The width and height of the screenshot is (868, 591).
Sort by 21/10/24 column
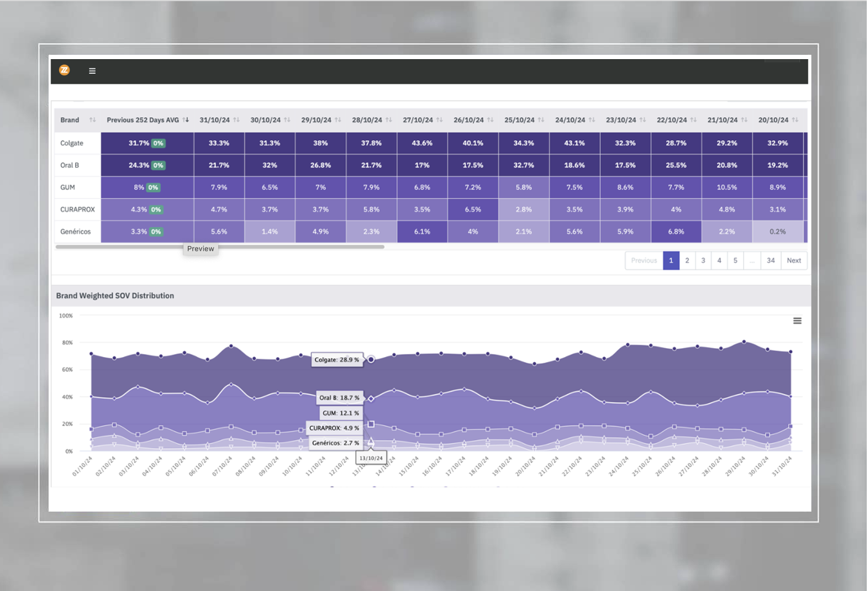pos(744,120)
